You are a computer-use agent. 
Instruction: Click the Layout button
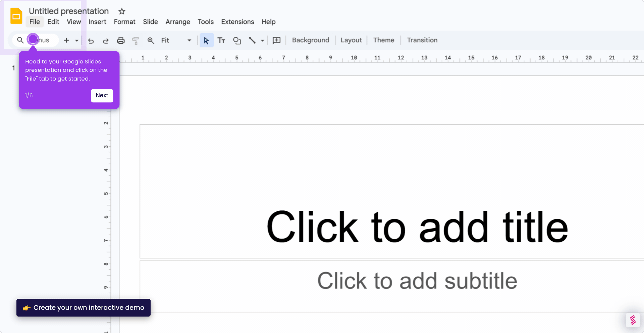pyautogui.click(x=351, y=40)
